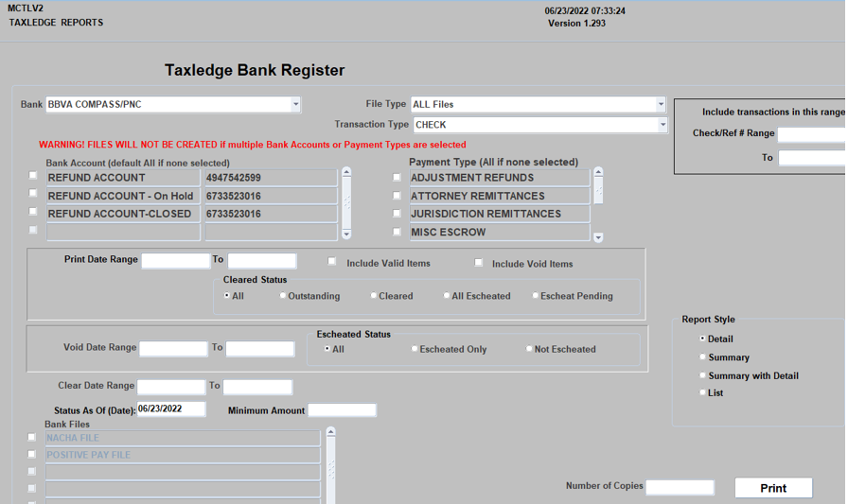Screen dimensions: 848x504
Task: Check the NACHA FILE bank file
Action: (32, 438)
